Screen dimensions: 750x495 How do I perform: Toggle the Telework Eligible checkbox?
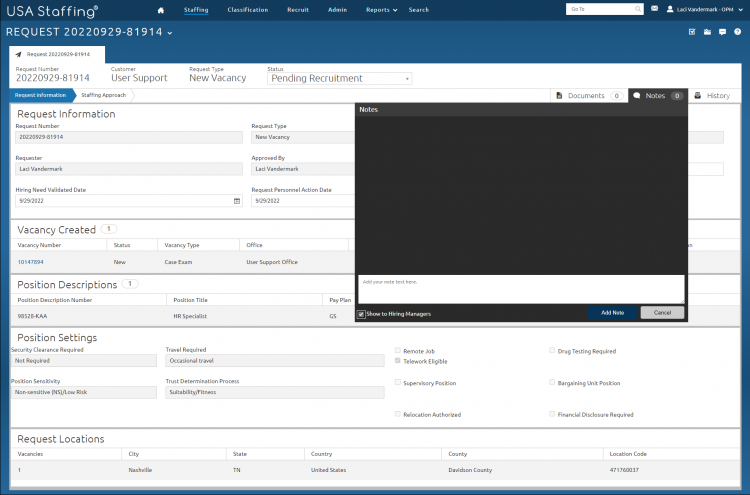[x=398, y=361]
